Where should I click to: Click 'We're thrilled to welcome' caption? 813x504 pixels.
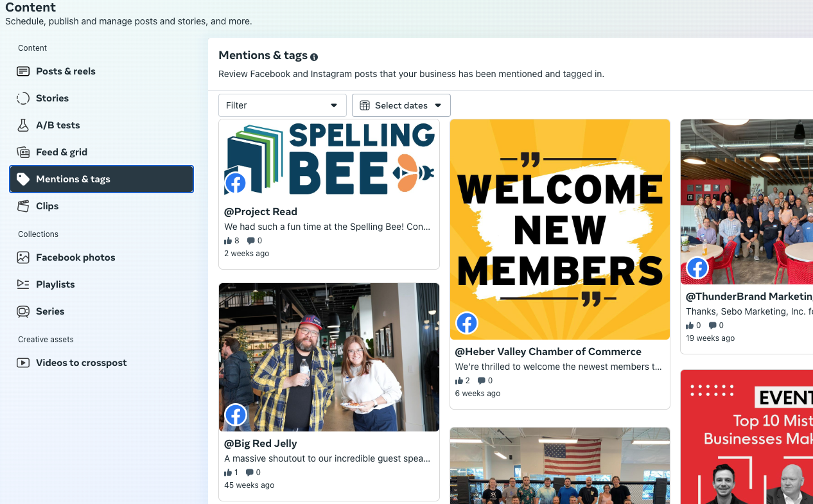(559, 367)
